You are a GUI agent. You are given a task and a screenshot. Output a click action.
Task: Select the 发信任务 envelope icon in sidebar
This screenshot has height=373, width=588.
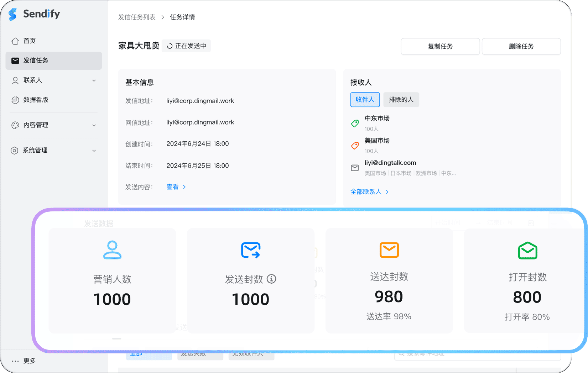(x=15, y=61)
